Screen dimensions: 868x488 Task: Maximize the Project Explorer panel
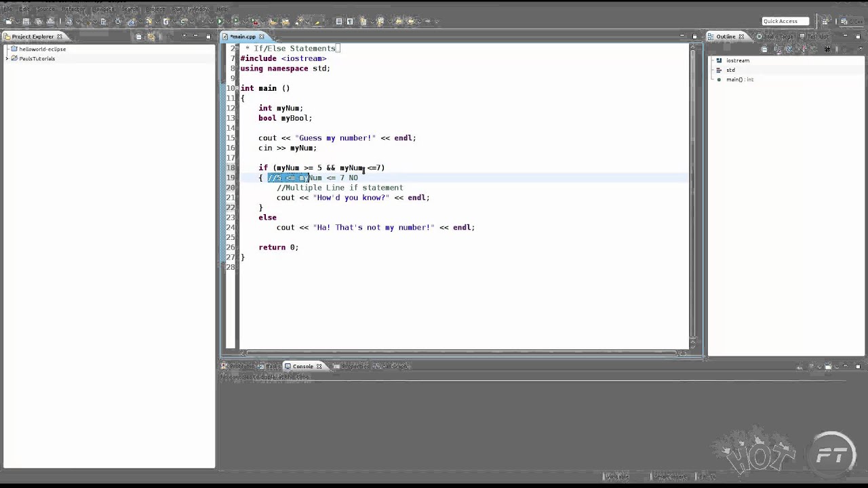click(208, 37)
